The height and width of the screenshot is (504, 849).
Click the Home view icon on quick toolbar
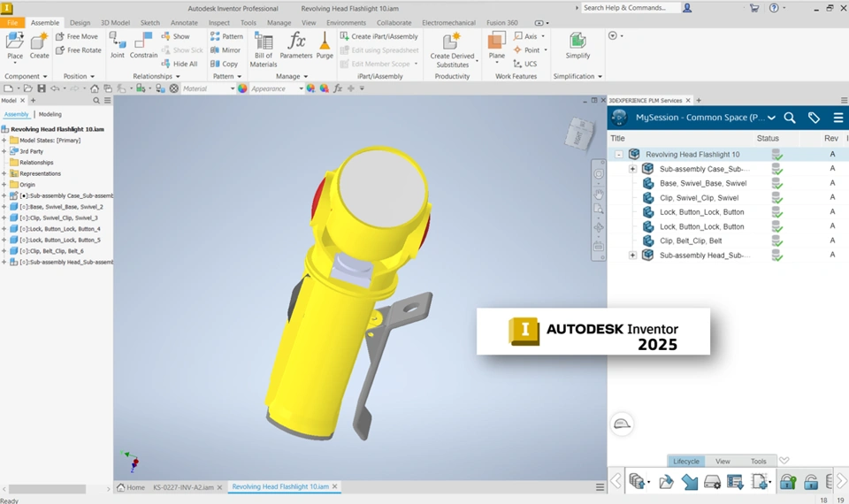(x=95, y=88)
